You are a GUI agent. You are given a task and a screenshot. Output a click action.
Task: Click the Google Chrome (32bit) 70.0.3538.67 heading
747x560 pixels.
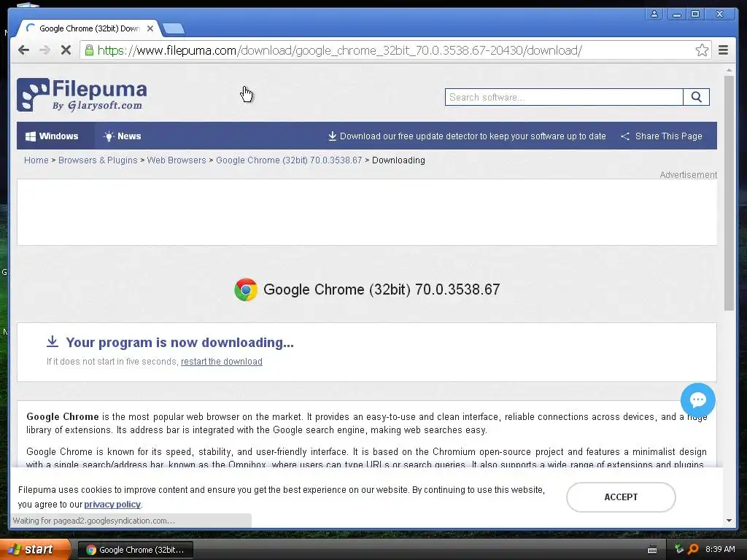(x=382, y=289)
